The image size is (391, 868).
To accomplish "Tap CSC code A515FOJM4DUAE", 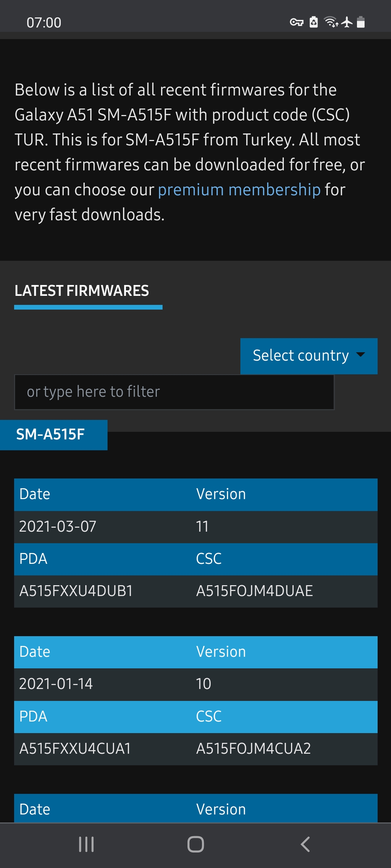I will (254, 591).
